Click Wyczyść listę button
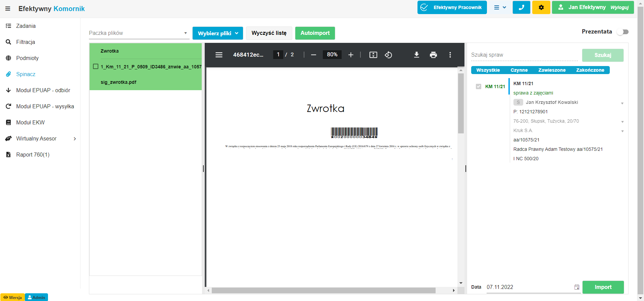 pos(269,33)
